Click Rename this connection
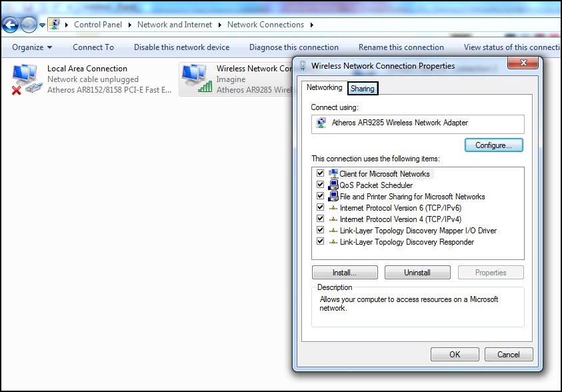 401,47
